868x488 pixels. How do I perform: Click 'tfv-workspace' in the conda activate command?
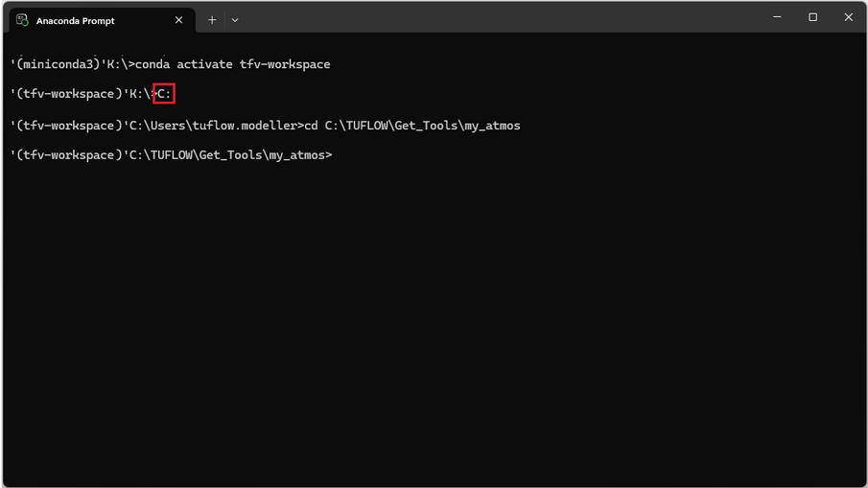285,64
